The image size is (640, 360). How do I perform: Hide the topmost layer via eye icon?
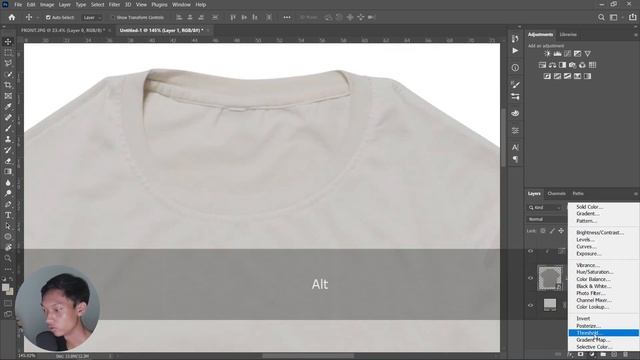pyautogui.click(x=531, y=251)
